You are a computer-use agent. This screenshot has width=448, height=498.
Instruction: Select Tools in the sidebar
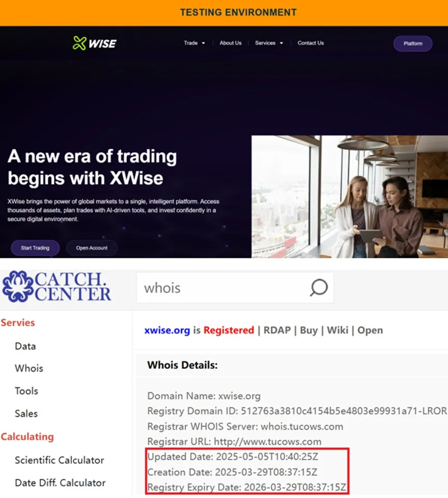point(26,391)
